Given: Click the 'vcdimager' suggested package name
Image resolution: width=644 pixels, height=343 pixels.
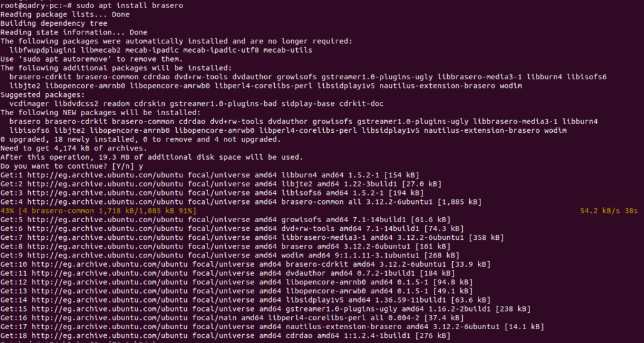Looking at the screenshot, I should click(x=30, y=103).
